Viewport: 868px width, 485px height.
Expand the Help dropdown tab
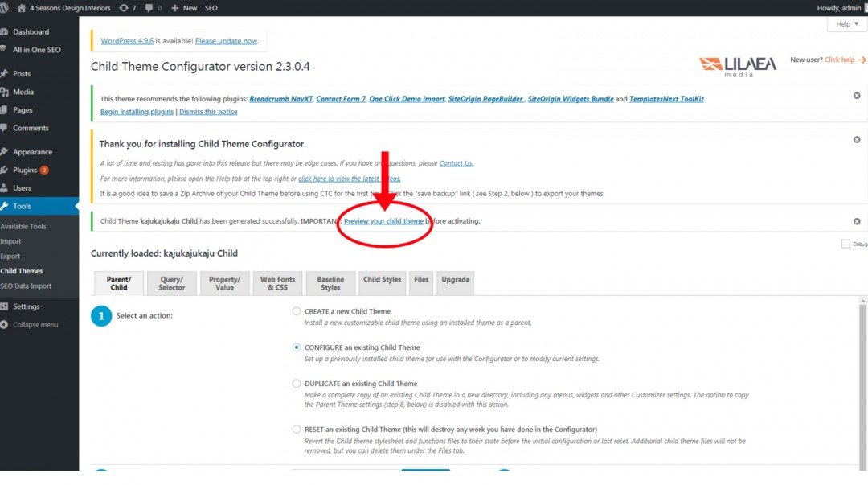point(847,24)
